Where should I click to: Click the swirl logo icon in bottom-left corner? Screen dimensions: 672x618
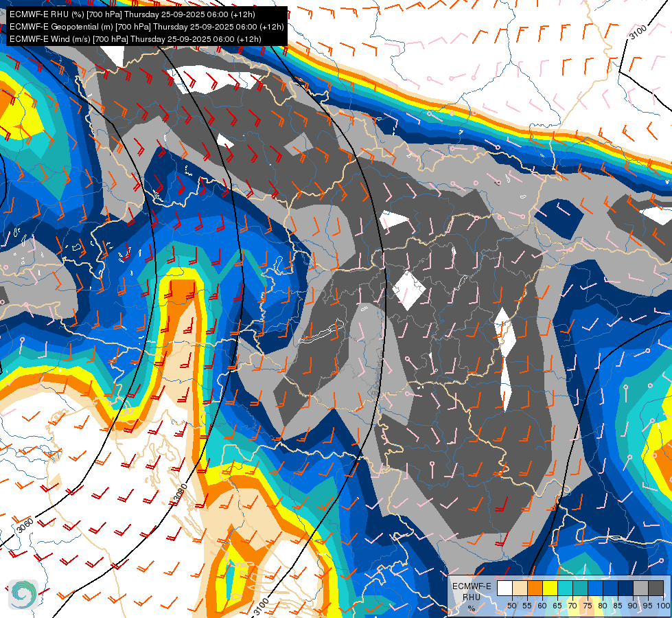[23, 593]
